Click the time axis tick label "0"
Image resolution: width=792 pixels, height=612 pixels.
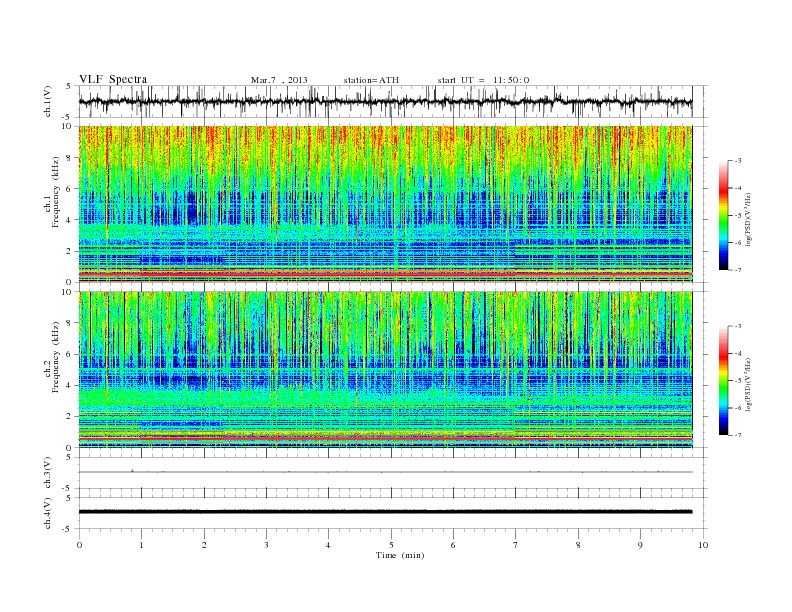click(79, 545)
